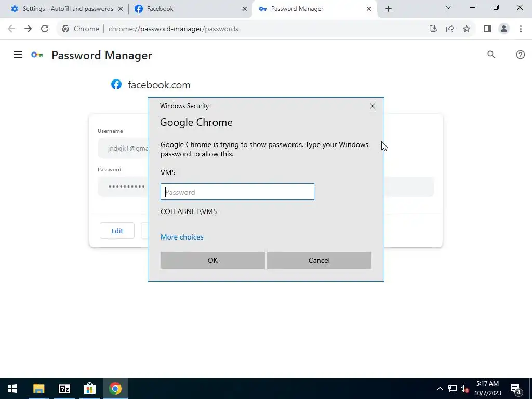
Task: Select the Password Manager tab
Action: click(314, 9)
